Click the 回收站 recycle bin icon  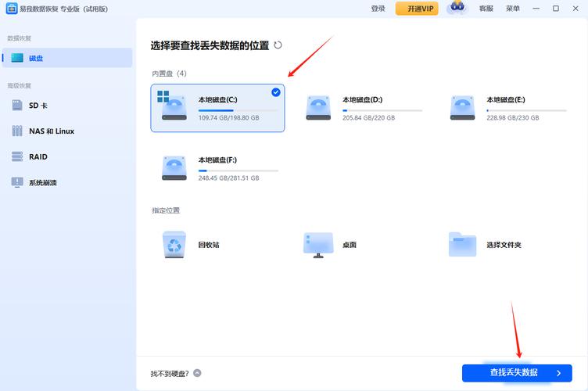(x=174, y=245)
